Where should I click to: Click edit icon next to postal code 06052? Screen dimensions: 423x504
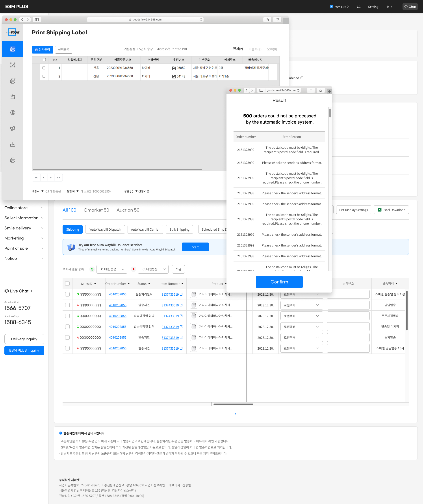174,68
